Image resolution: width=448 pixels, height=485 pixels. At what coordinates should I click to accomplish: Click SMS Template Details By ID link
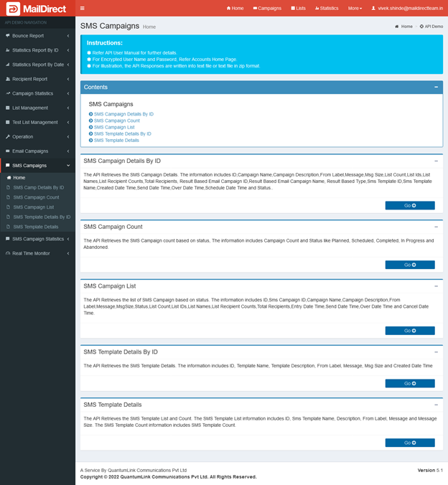click(122, 133)
